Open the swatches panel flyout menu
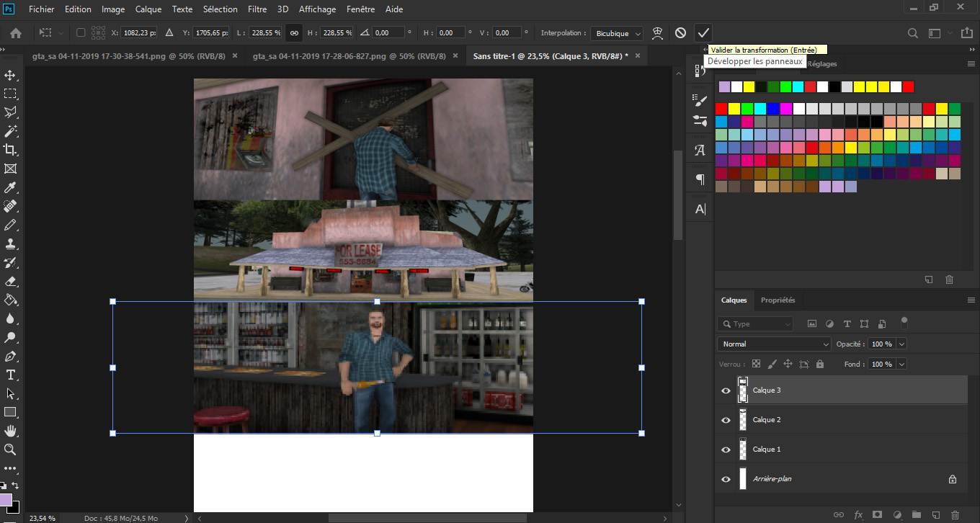980x523 pixels. point(971,64)
